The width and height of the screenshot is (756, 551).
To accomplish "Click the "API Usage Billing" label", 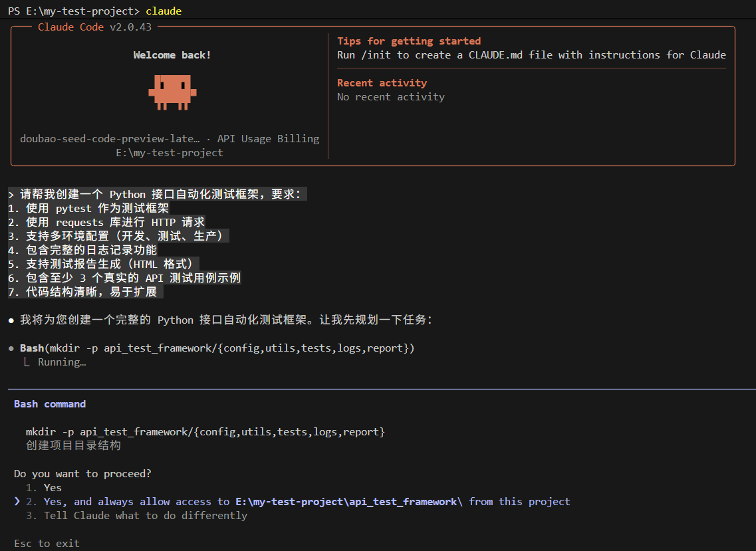I will (268, 139).
